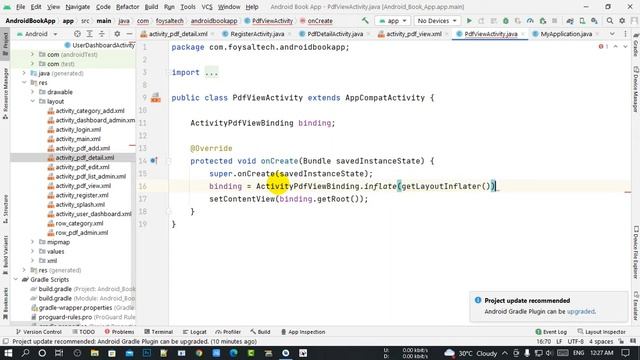Image resolution: width=640 pixels, height=360 pixels.
Task: Open the VCS menu
Action: (x=207, y=7)
